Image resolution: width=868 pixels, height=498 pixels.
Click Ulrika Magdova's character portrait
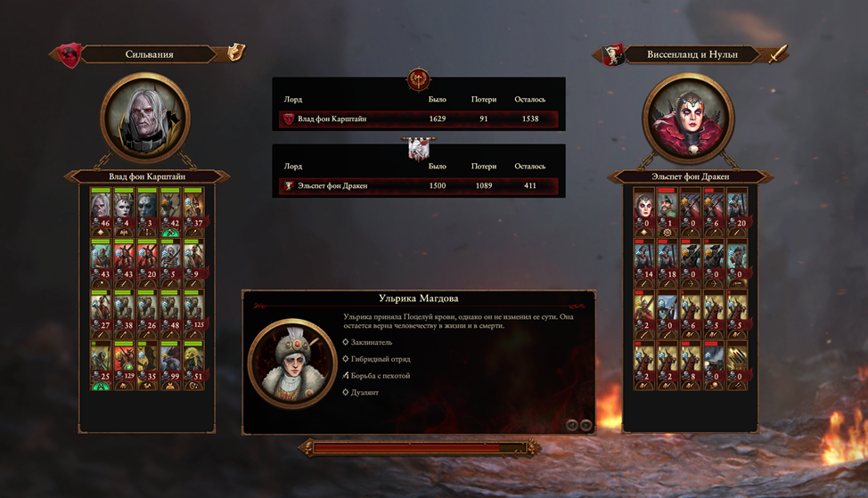coord(292,363)
